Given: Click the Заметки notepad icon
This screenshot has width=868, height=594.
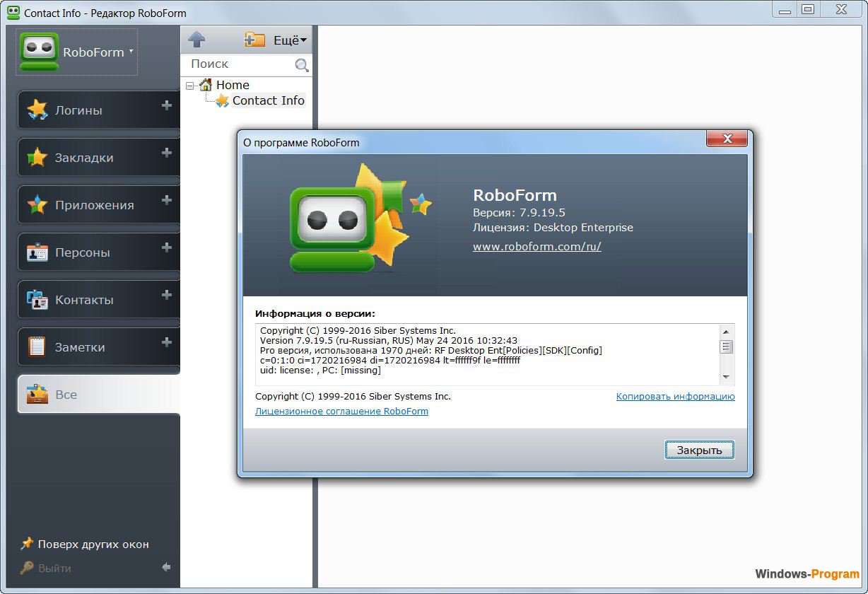Looking at the screenshot, I should click(37, 347).
